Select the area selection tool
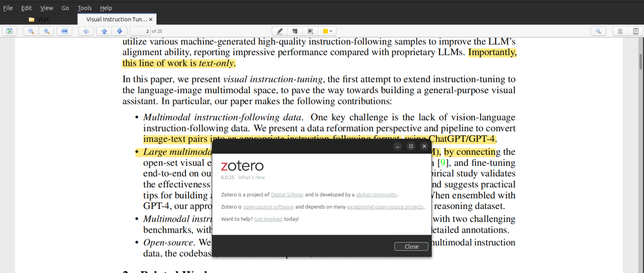This screenshot has width=644, height=273. click(x=310, y=31)
